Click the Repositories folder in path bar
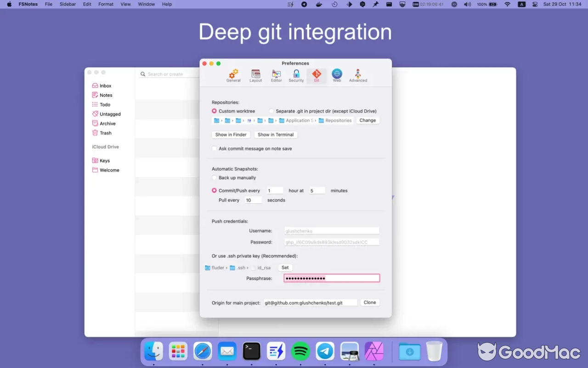This screenshot has height=368, width=588. point(335,121)
